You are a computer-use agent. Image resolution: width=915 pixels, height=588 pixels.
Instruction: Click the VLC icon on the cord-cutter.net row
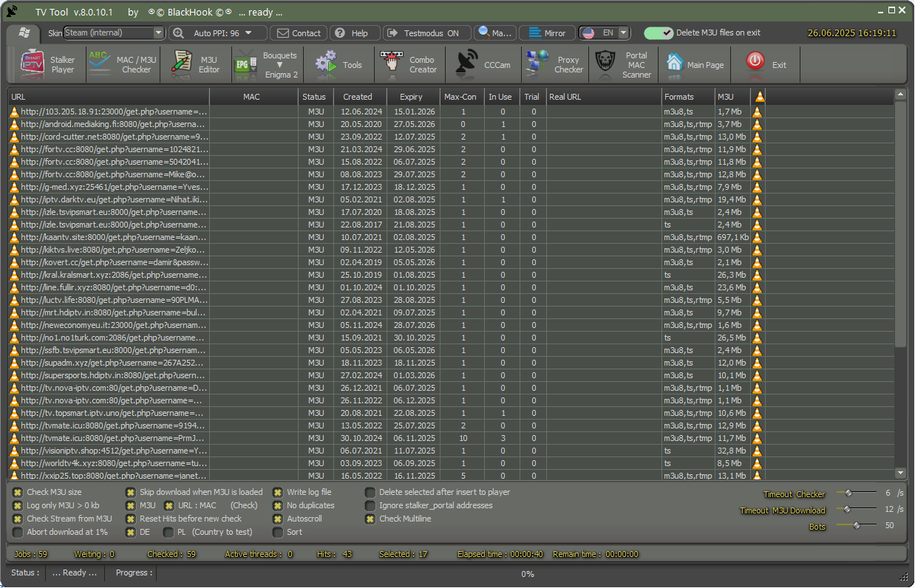click(758, 137)
